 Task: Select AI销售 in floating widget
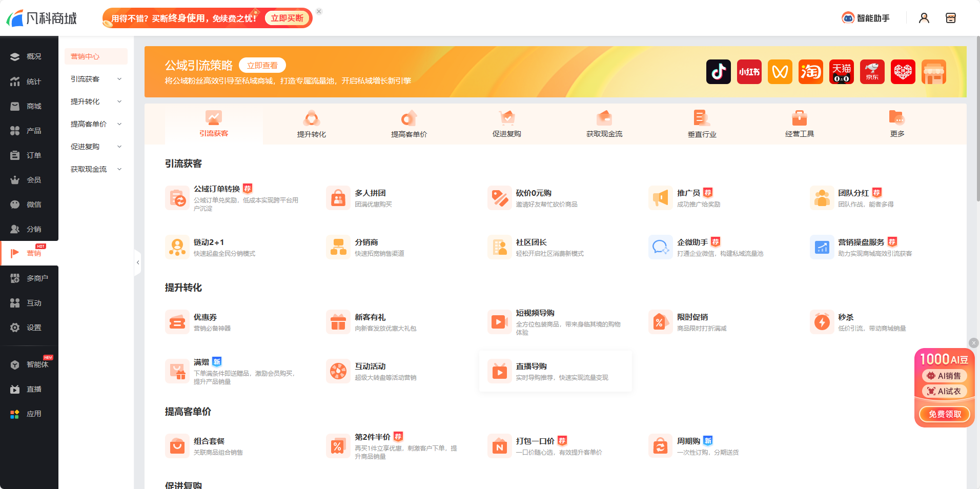pos(944,376)
